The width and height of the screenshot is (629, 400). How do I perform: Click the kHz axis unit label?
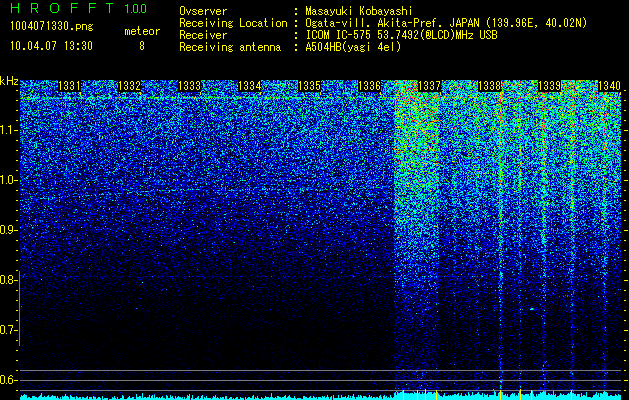pyautogui.click(x=9, y=81)
